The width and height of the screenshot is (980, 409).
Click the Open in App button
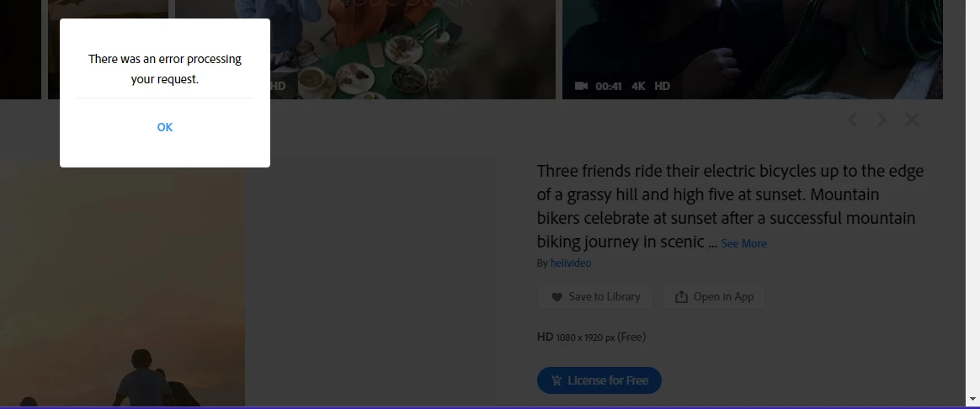(714, 296)
